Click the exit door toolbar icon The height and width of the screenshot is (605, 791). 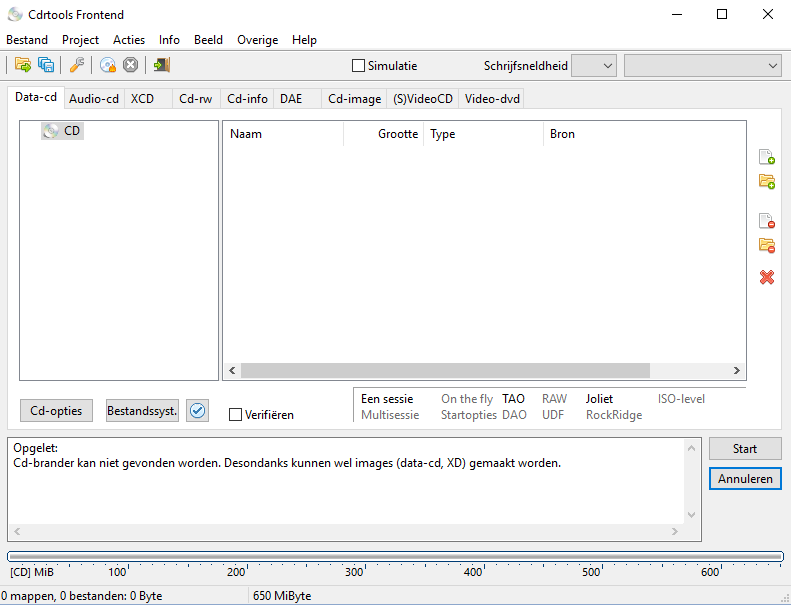tap(161, 65)
